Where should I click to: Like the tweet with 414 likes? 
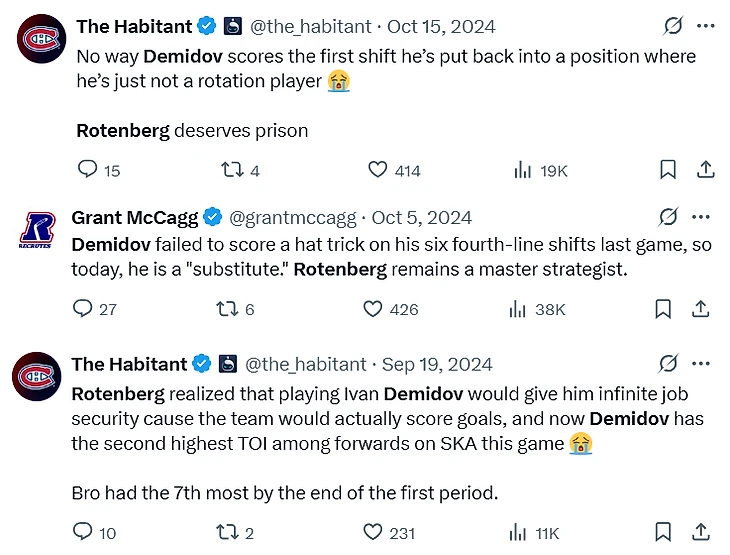tap(378, 170)
